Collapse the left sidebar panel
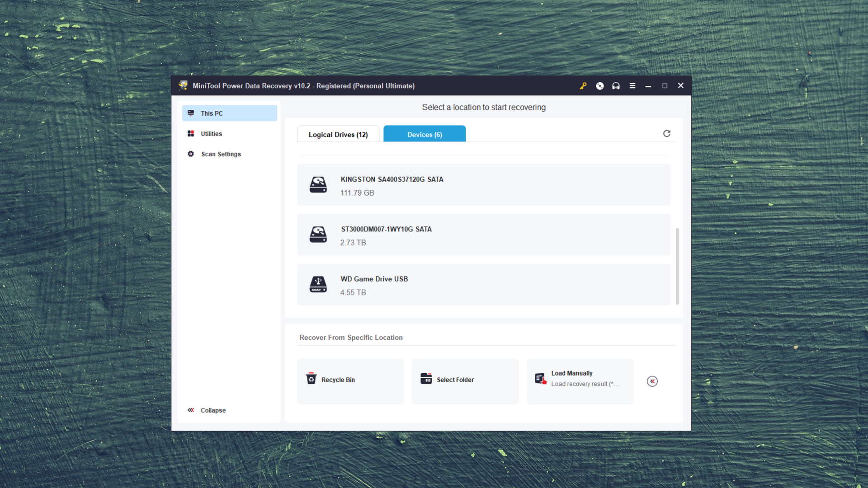Image resolution: width=868 pixels, height=488 pixels. pos(206,410)
